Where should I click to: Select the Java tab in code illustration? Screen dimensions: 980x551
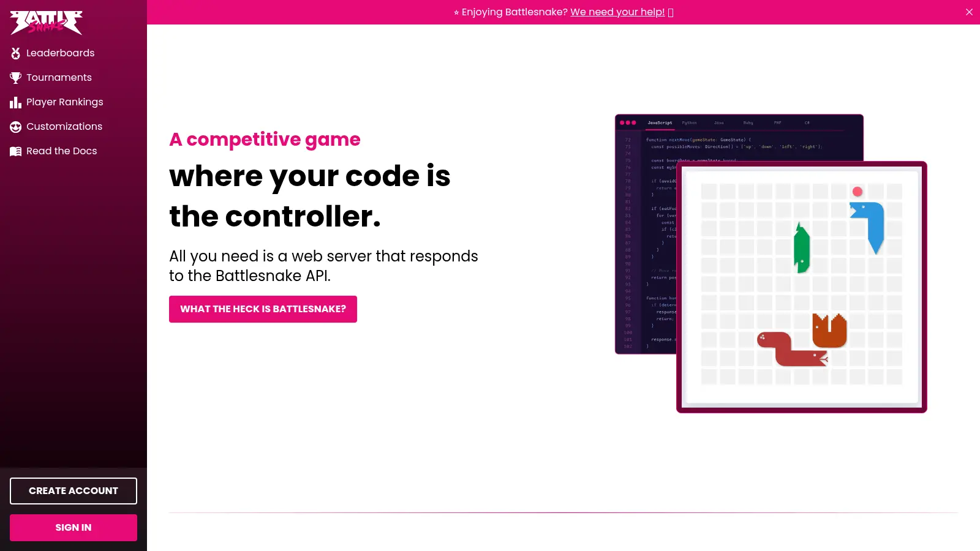click(x=718, y=122)
